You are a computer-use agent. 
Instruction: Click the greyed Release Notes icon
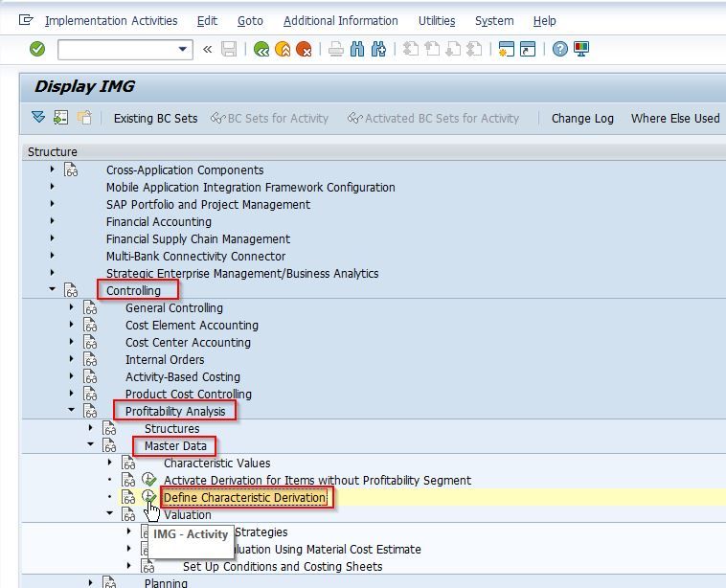click(84, 118)
